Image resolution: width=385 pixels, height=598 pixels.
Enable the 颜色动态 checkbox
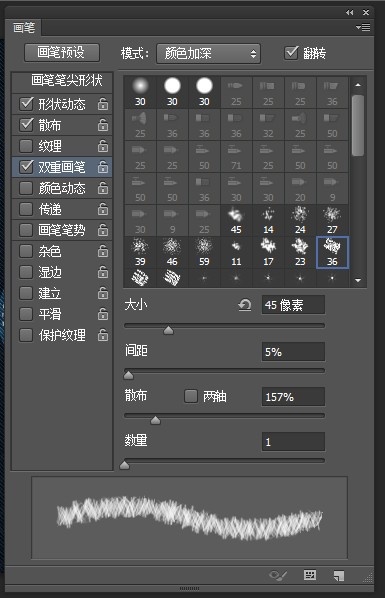pyautogui.click(x=26, y=188)
